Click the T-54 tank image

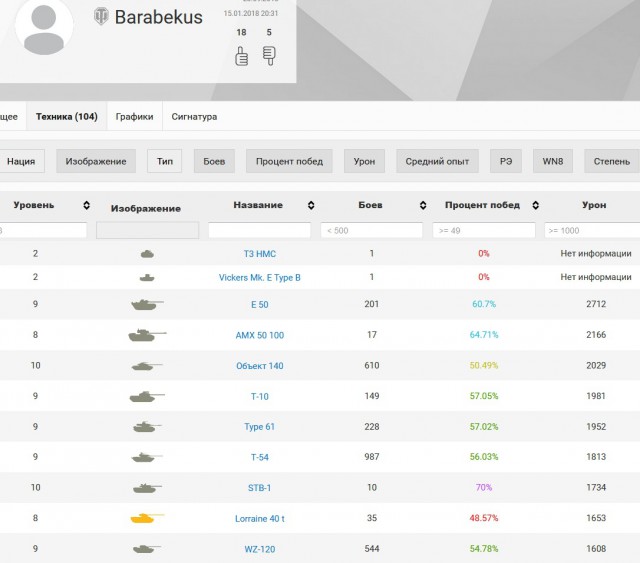point(147,457)
